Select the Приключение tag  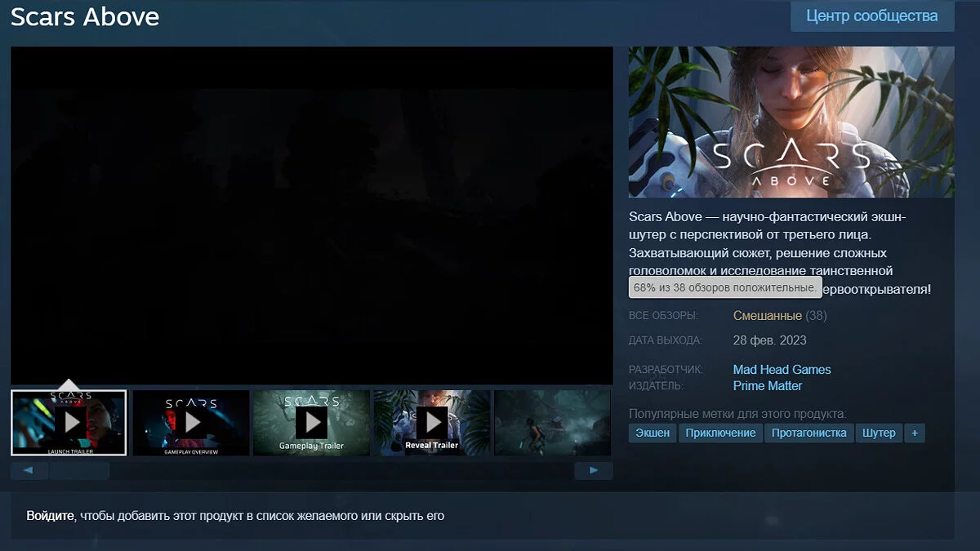click(720, 433)
